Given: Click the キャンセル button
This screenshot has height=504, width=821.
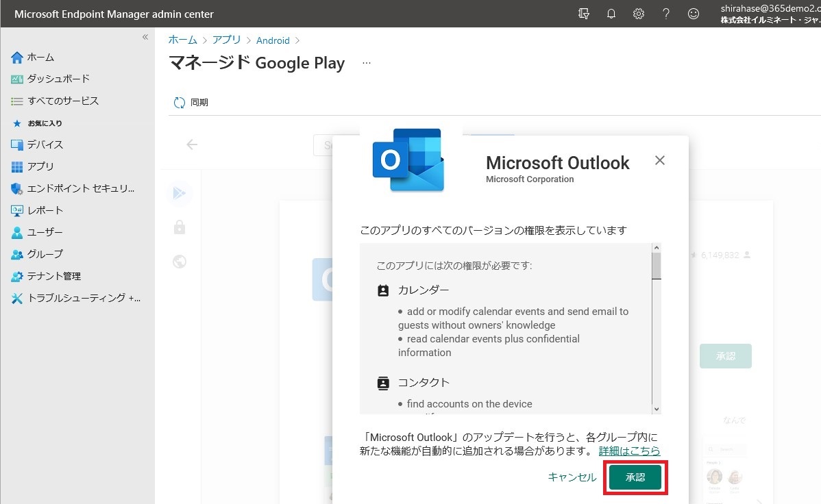Looking at the screenshot, I should pos(572,477).
